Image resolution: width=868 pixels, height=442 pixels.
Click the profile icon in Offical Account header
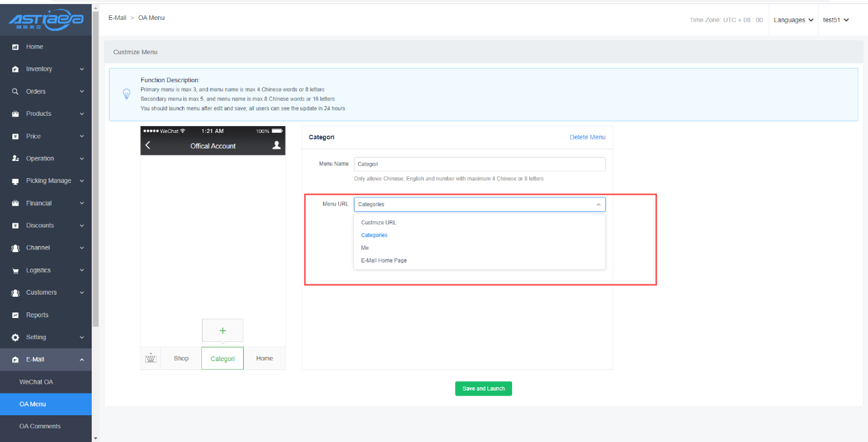(x=277, y=145)
